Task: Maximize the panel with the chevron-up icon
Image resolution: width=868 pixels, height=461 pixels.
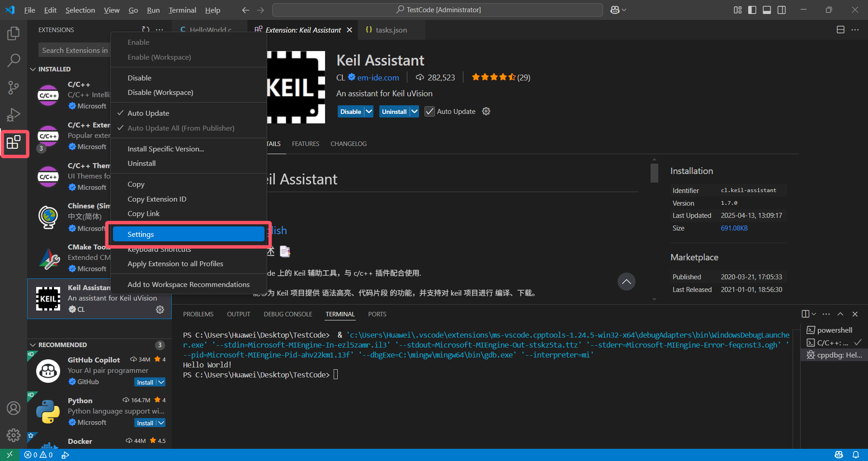Action: point(840,314)
